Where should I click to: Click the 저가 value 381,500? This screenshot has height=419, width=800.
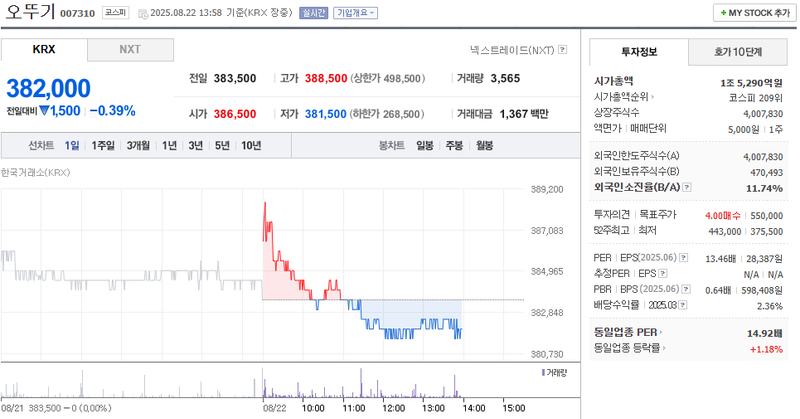coord(326,114)
